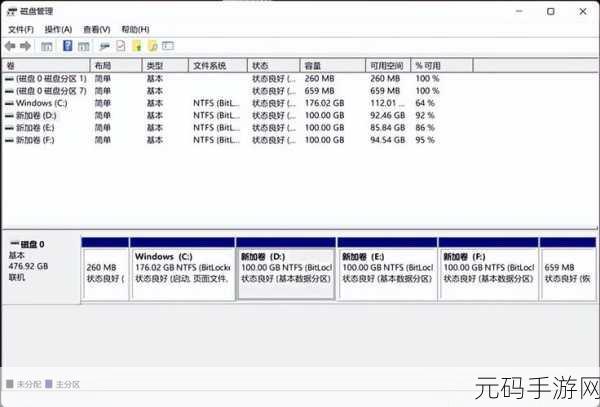The height and width of the screenshot is (407, 600).
Task: Select the Windows (C:) partition block in disk map
Action: (183, 269)
